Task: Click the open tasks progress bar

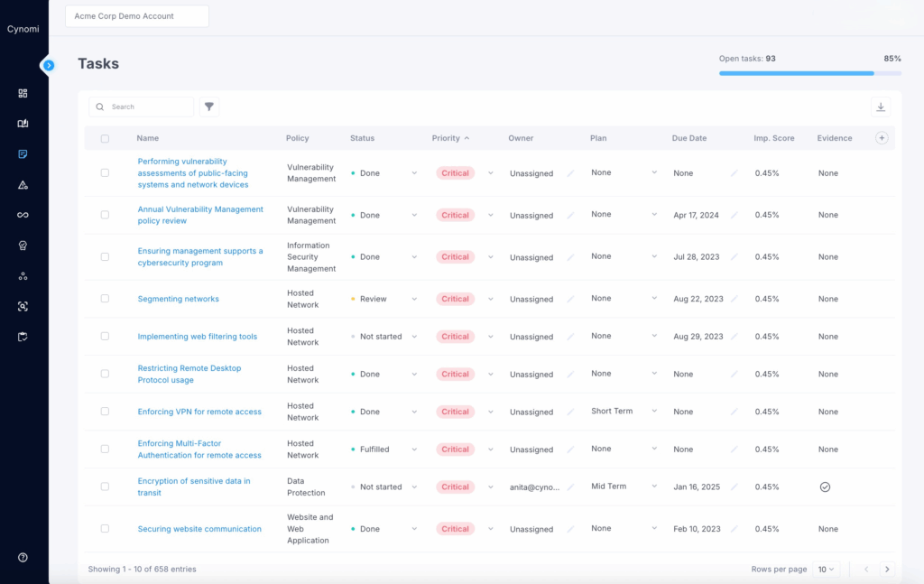Action: click(809, 73)
